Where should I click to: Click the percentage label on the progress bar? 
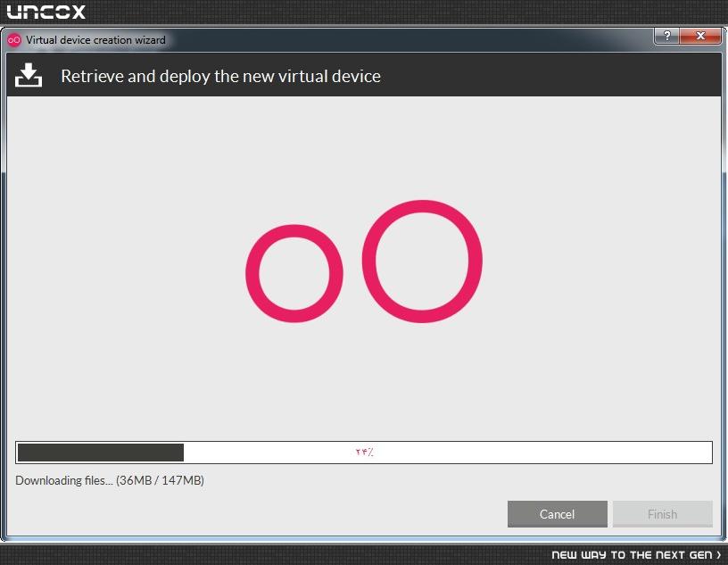365,452
